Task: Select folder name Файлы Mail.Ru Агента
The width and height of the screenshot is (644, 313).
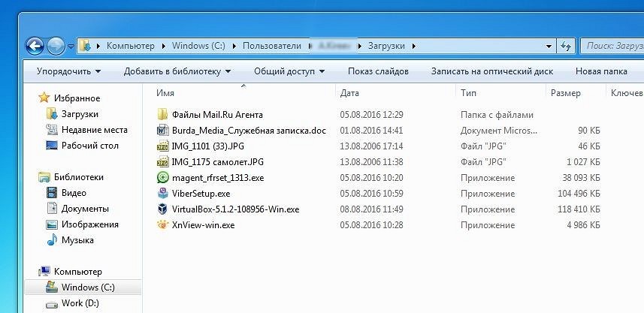Action: (217, 114)
